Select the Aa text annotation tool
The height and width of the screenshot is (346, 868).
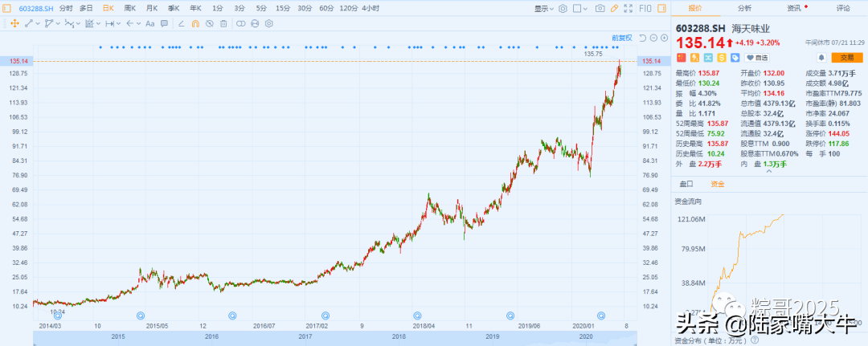click(x=150, y=23)
